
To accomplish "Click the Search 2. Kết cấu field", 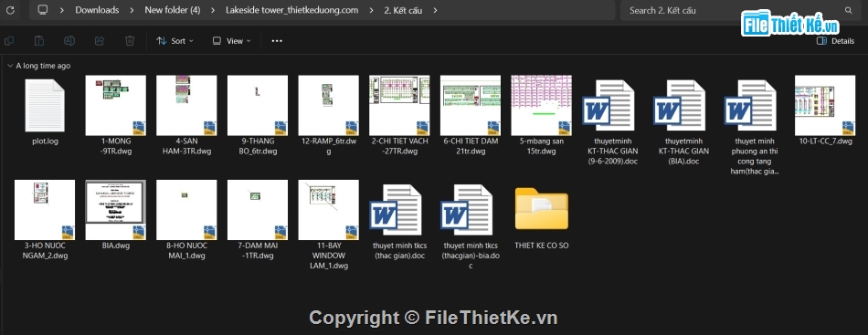I will [741, 10].
